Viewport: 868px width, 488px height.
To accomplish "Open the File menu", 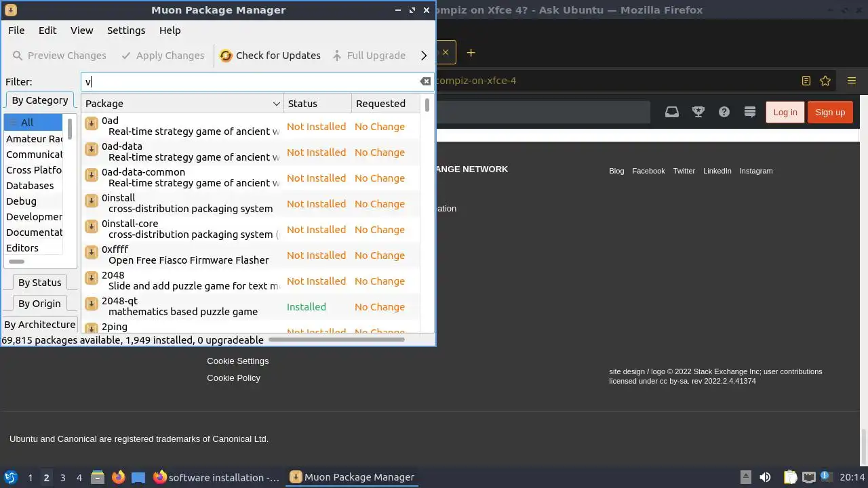I will click(16, 30).
